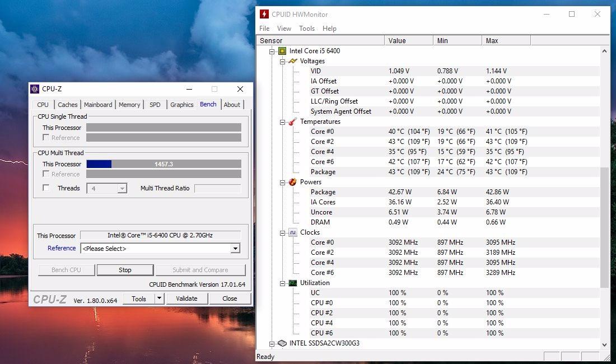Maximize the CPUID HWMonitor window

[x=572, y=14]
